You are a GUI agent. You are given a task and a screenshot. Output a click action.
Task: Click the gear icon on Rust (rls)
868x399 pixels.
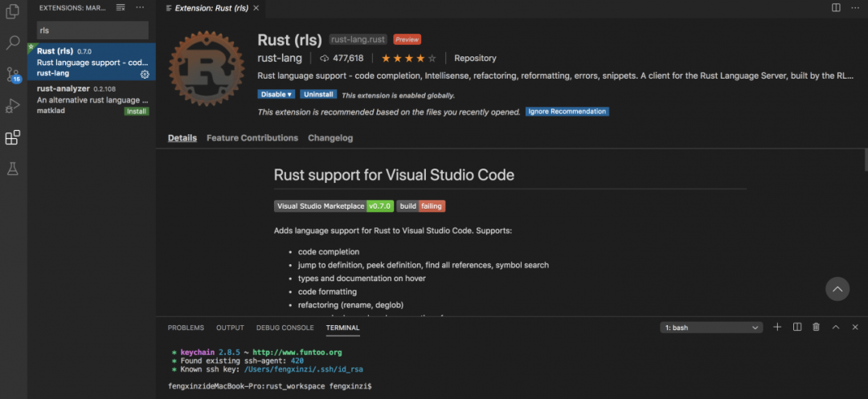pyautogui.click(x=145, y=74)
